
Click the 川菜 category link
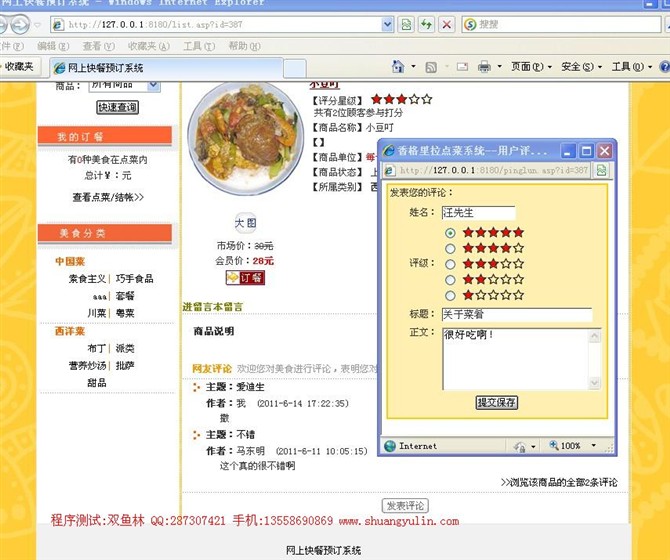pyautogui.click(x=97, y=313)
